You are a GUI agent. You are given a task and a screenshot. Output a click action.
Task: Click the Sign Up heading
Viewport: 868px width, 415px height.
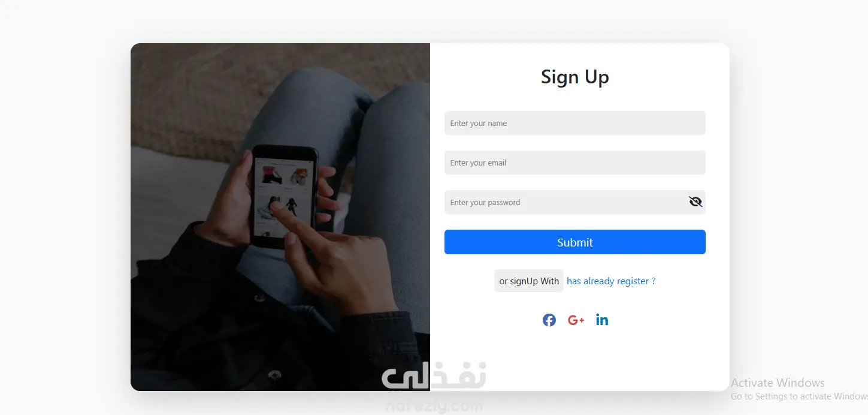coord(575,77)
